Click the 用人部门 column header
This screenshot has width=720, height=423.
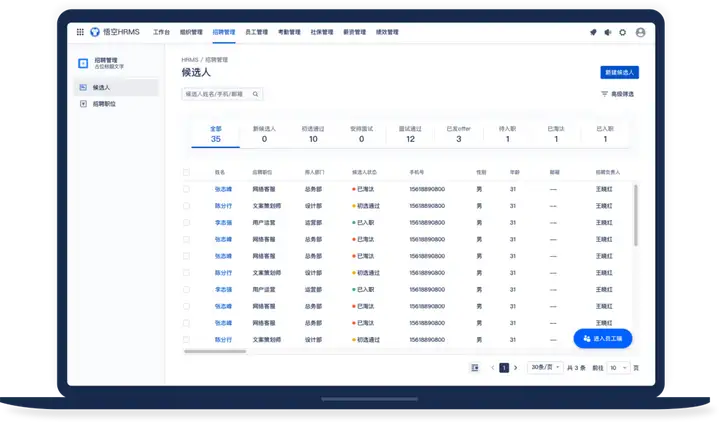click(315, 172)
